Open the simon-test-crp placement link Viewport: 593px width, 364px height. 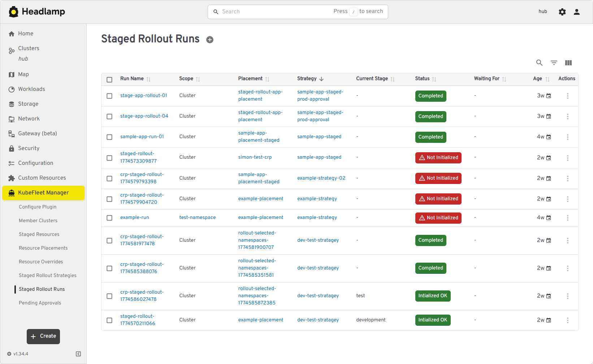(255, 157)
